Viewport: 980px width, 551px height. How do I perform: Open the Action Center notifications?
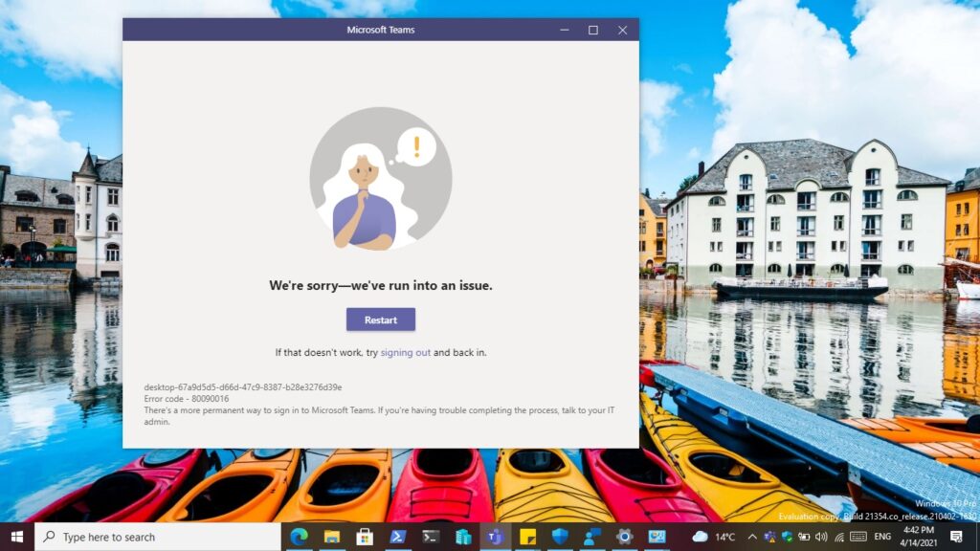[x=956, y=537]
